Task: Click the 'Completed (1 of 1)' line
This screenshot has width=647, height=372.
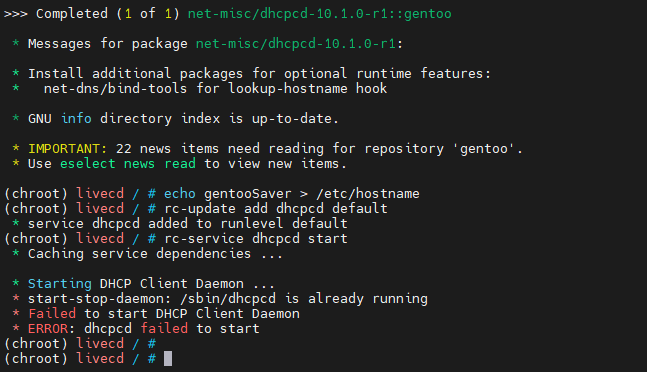Action: [x=228, y=14]
